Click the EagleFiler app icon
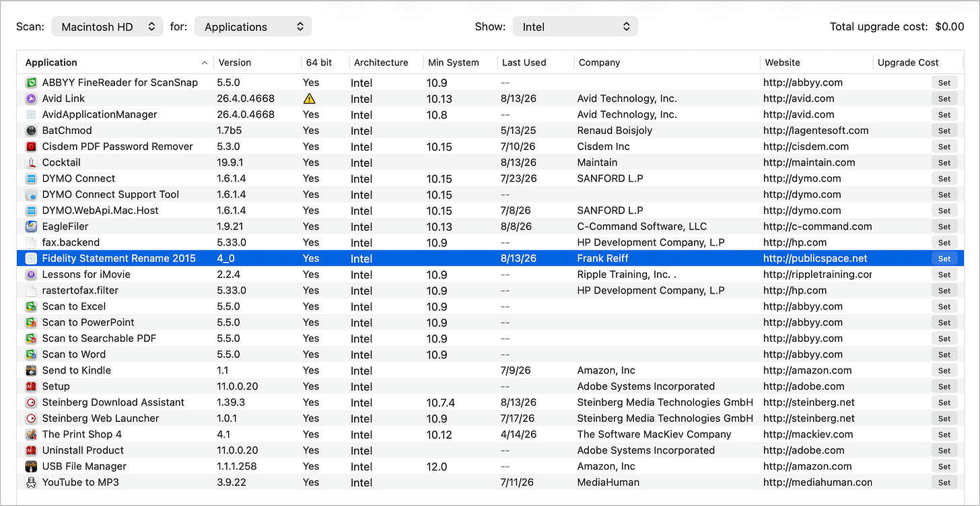 point(31,226)
